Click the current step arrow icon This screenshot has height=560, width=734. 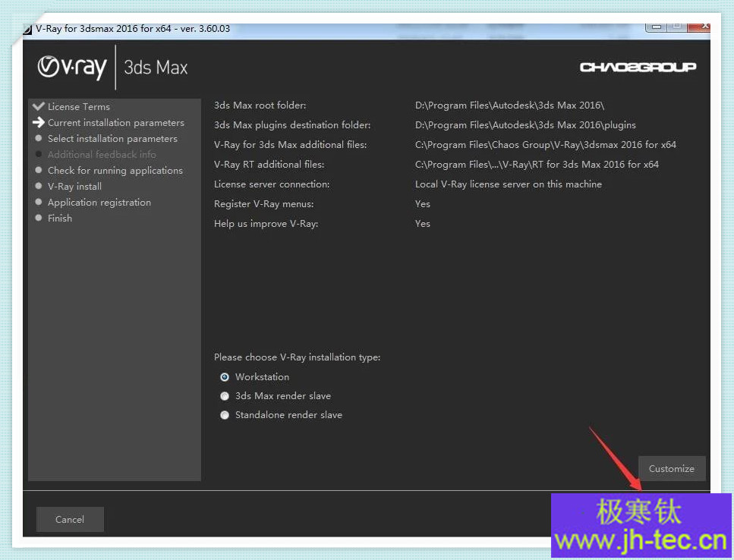[x=39, y=123]
